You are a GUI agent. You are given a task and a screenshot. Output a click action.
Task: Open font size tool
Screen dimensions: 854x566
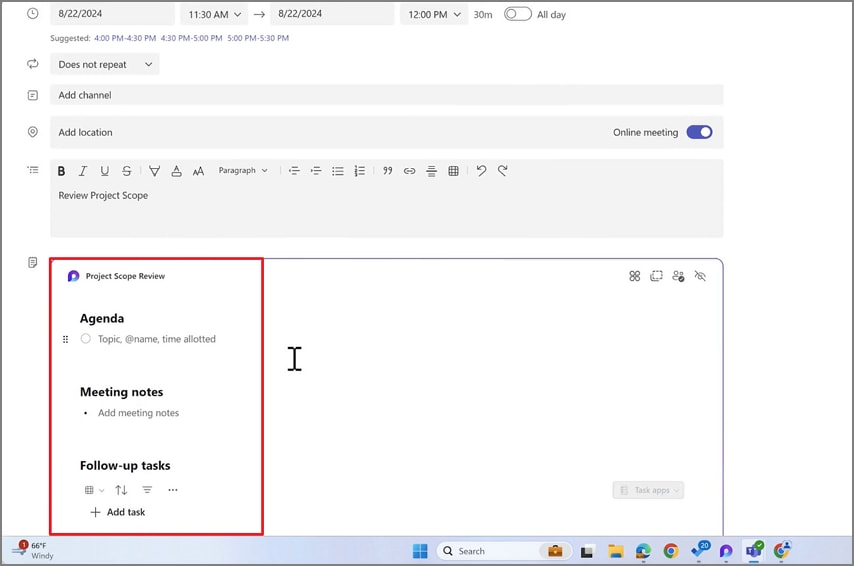click(198, 171)
